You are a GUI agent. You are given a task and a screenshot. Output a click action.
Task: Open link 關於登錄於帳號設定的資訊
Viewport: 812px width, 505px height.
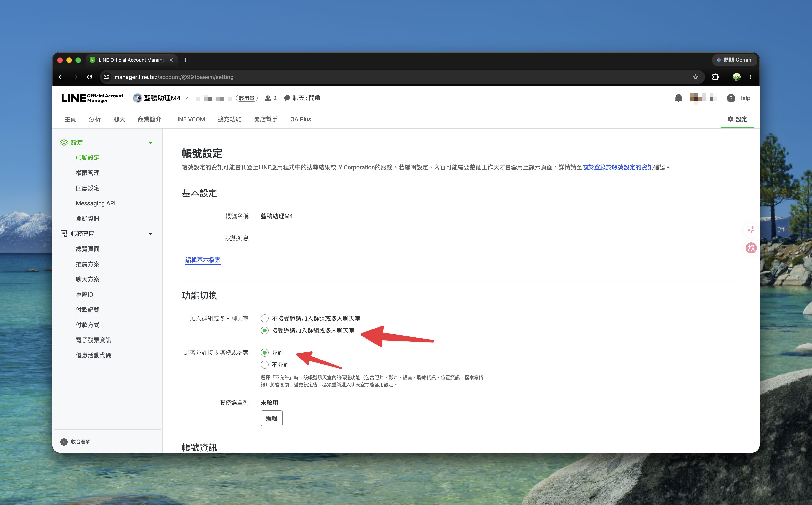[x=617, y=167]
